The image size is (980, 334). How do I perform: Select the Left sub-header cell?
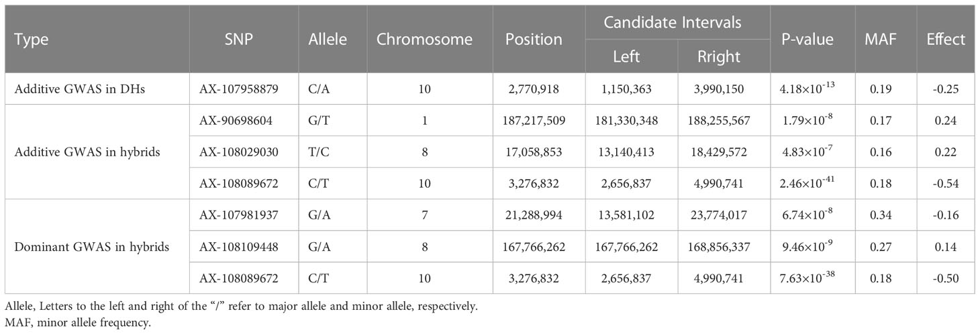pyautogui.click(x=626, y=56)
